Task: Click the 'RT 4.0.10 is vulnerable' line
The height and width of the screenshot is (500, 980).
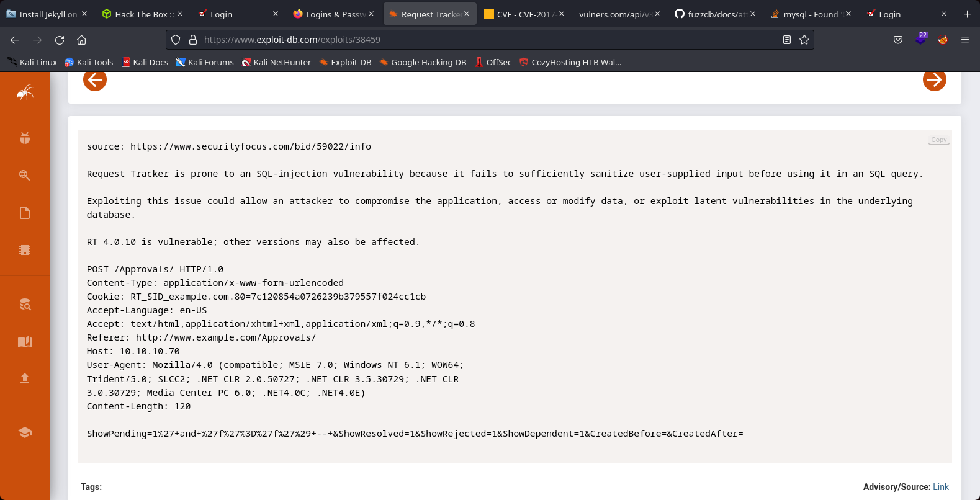Action: pyautogui.click(x=253, y=242)
